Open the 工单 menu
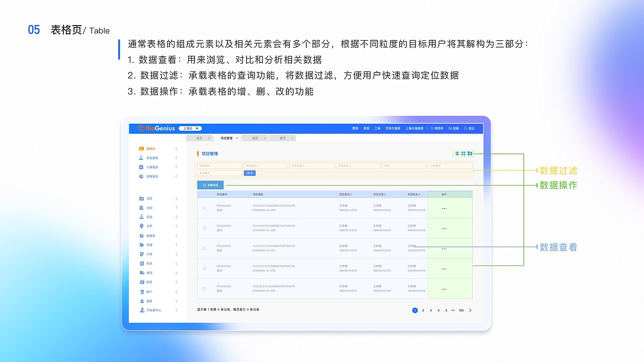 377,129
